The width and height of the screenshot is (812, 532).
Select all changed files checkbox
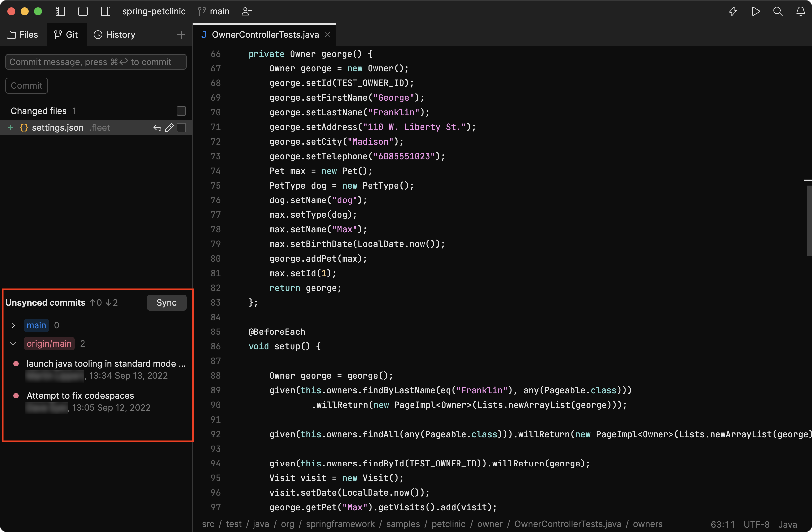(181, 111)
